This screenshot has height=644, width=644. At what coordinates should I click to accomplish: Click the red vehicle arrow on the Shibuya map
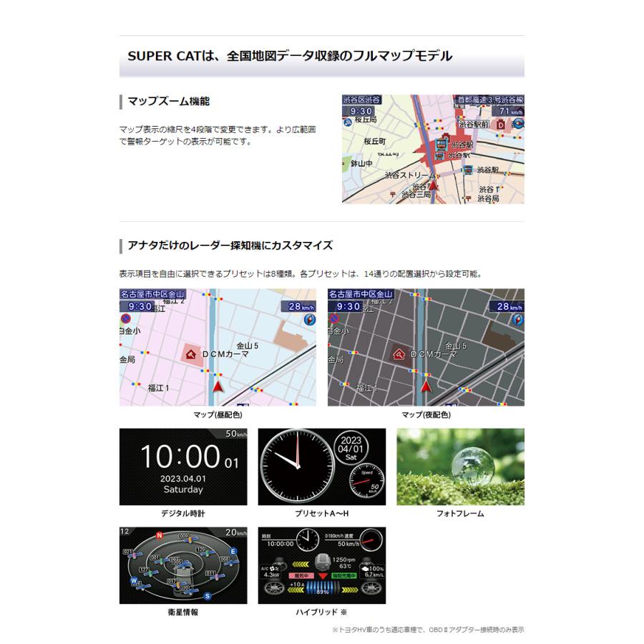[432, 186]
